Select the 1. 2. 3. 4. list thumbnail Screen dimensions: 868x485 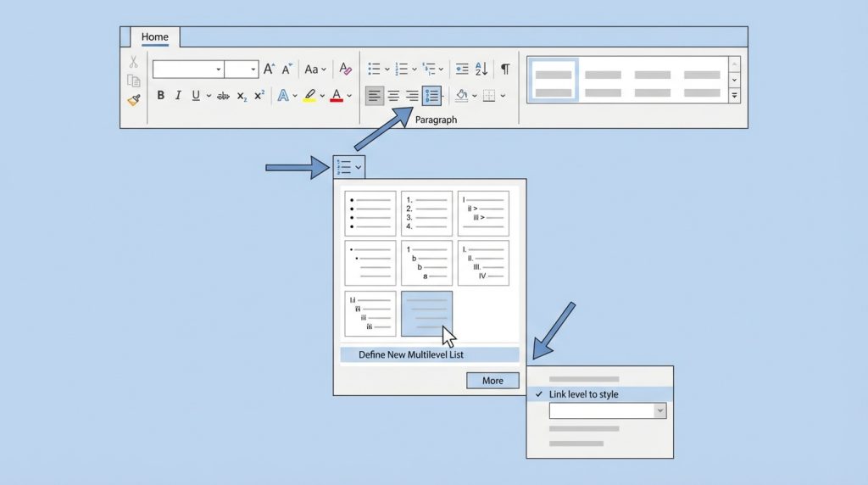pos(426,214)
